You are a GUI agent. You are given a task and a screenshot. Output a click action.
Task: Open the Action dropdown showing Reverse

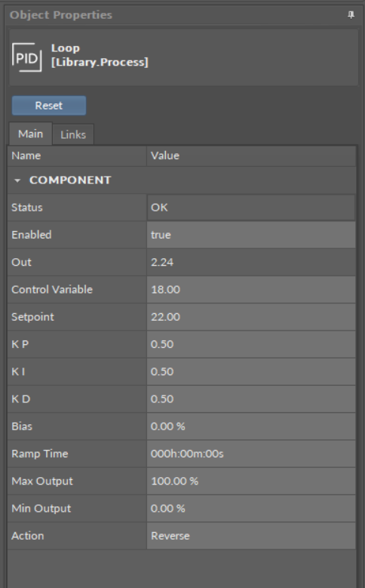[x=251, y=536]
